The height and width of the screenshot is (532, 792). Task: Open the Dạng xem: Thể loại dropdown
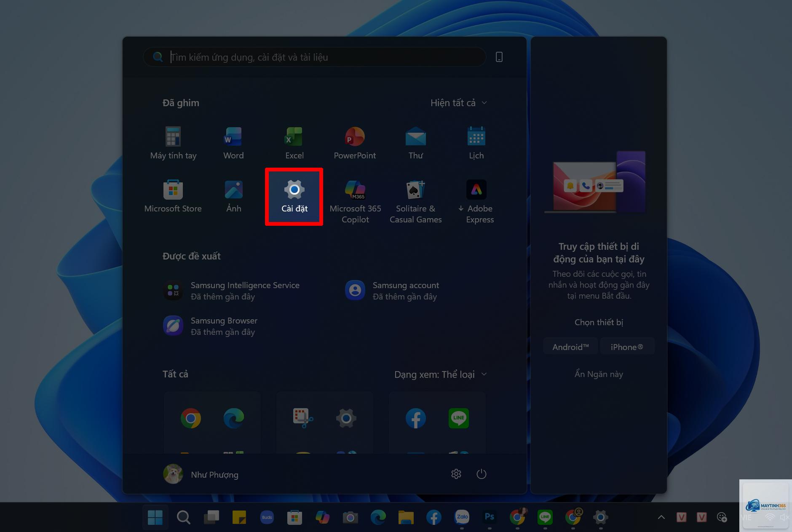pos(440,374)
